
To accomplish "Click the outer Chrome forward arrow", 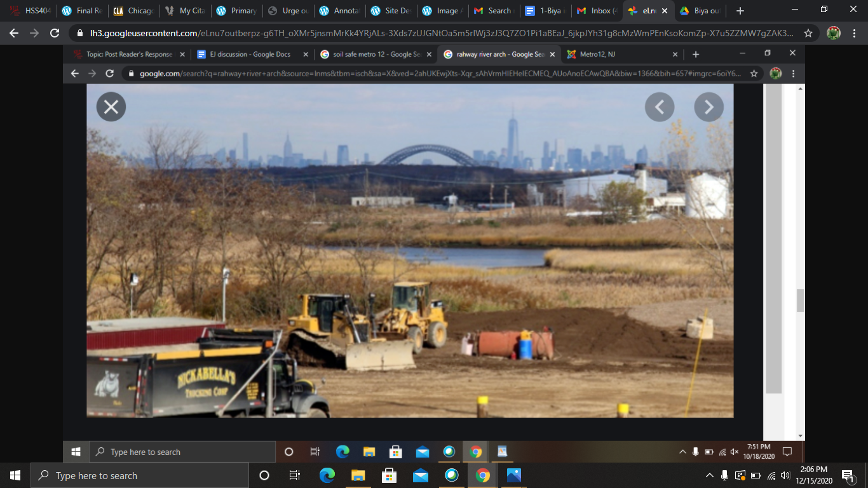I will coord(34,33).
